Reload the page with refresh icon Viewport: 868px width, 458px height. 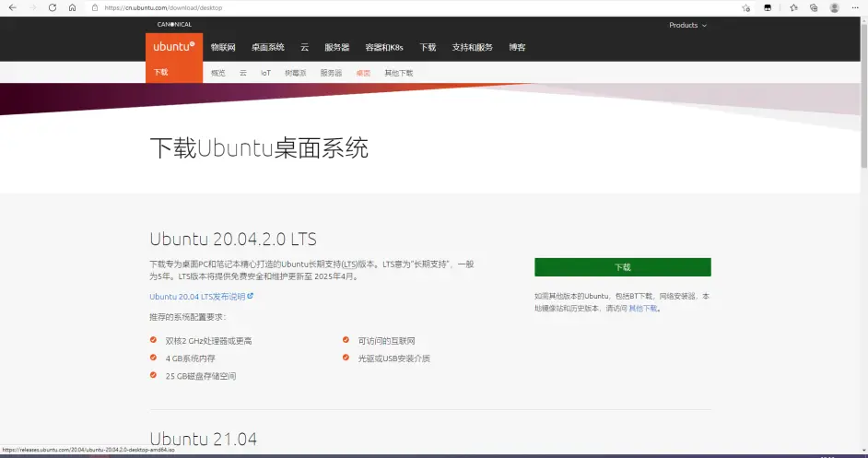tap(53, 7)
